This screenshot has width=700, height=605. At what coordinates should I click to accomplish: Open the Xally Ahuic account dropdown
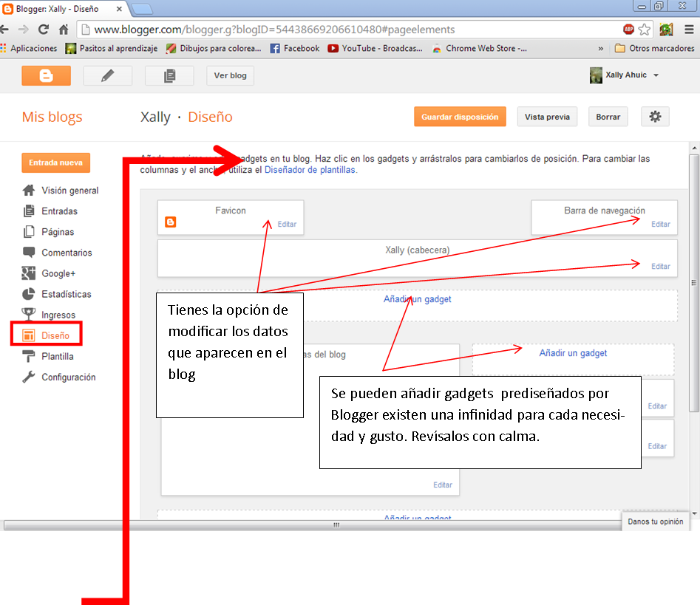(x=625, y=75)
